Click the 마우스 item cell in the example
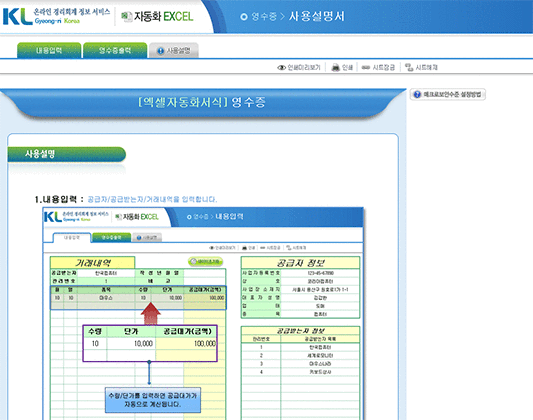This screenshot has width=533, height=420. pyautogui.click(x=106, y=298)
